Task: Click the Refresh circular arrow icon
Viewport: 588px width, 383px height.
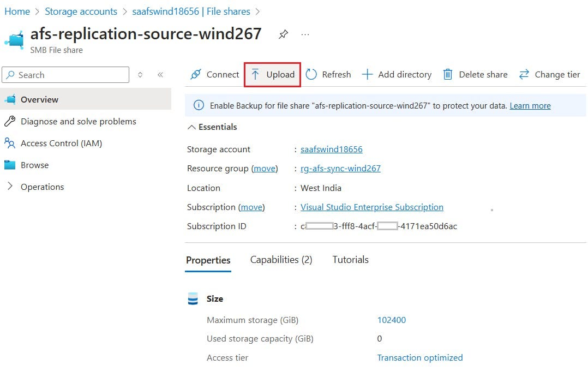Action: point(311,74)
